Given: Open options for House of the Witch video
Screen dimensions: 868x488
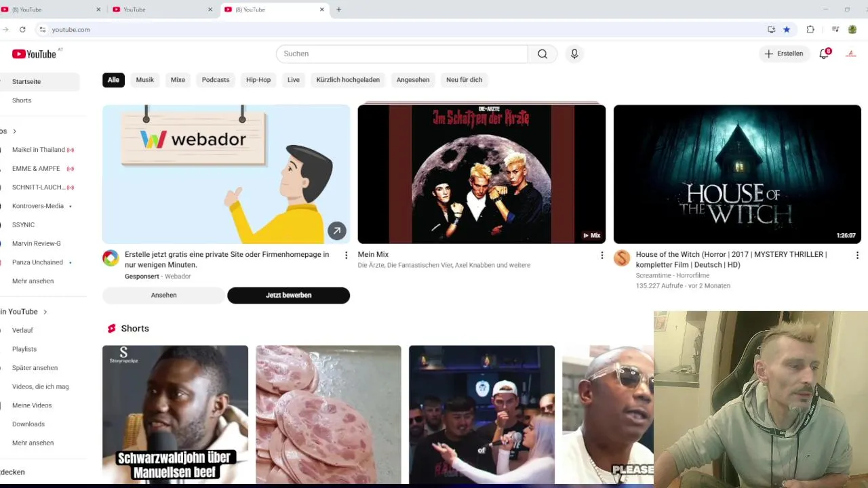Looking at the screenshot, I should [857, 256].
